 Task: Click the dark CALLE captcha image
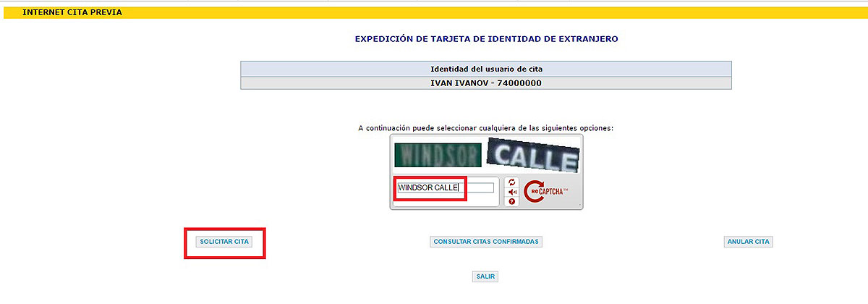pyautogui.click(x=533, y=154)
